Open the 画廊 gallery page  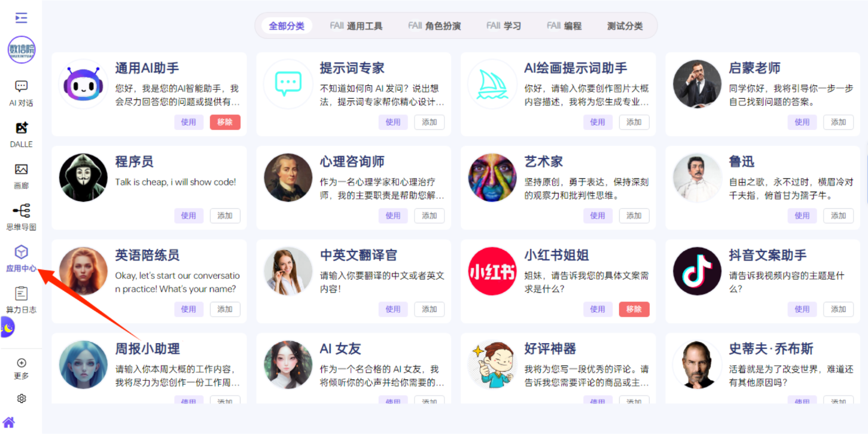coord(21,175)
